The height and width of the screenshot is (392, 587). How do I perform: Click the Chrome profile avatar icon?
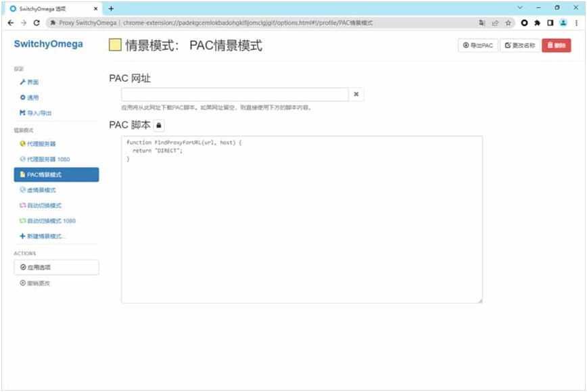tap(563, 22)
